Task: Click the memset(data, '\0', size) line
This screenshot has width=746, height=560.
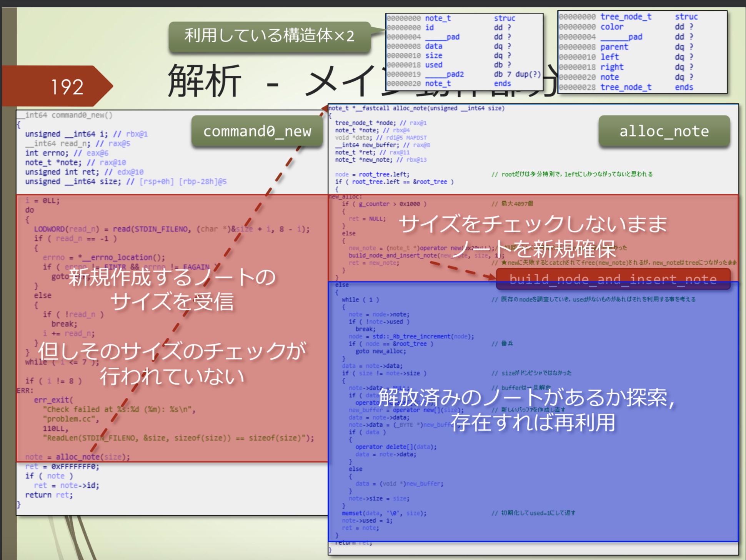Action: tap(384, 513)
